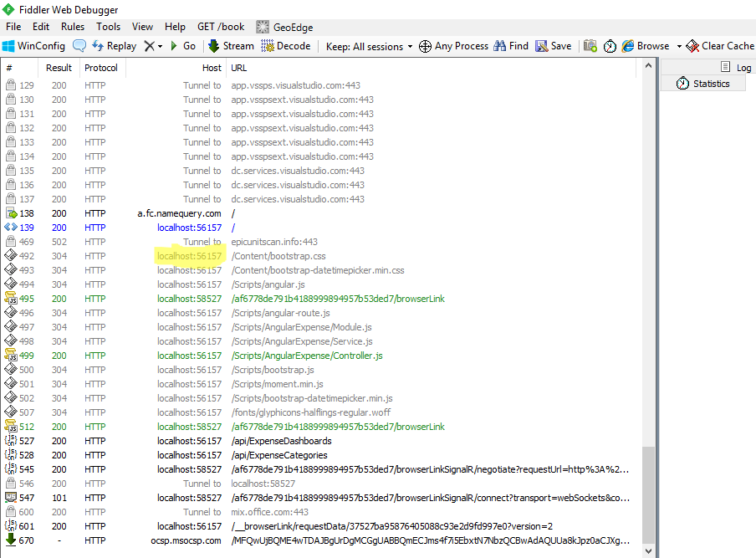Image resolution: width=756 pixels, height=558 pixels.
Task: Sort by the URL column header
Action: (x=432, y=68)
